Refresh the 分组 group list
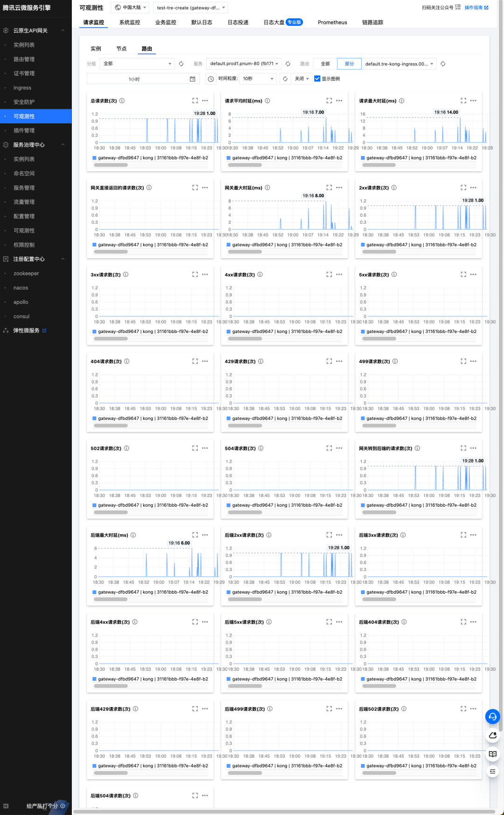The image size is (504, 815). pos(181,64)
